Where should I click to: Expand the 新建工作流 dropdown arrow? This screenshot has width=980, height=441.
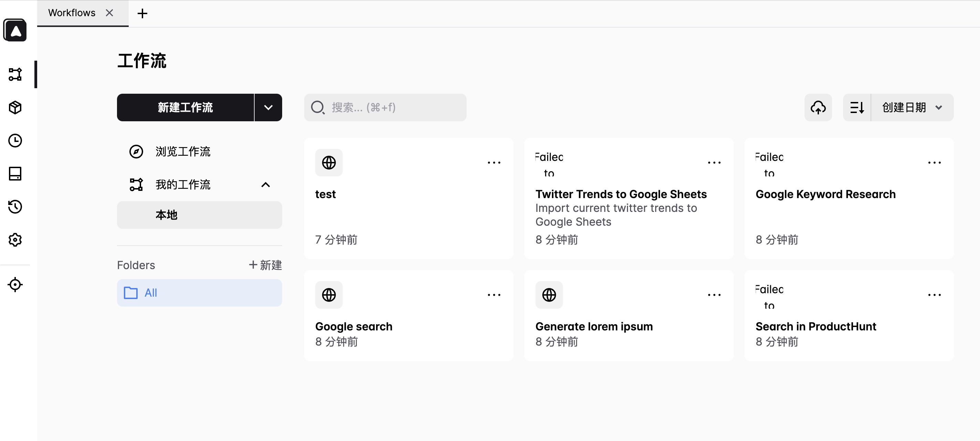(268, 107)
